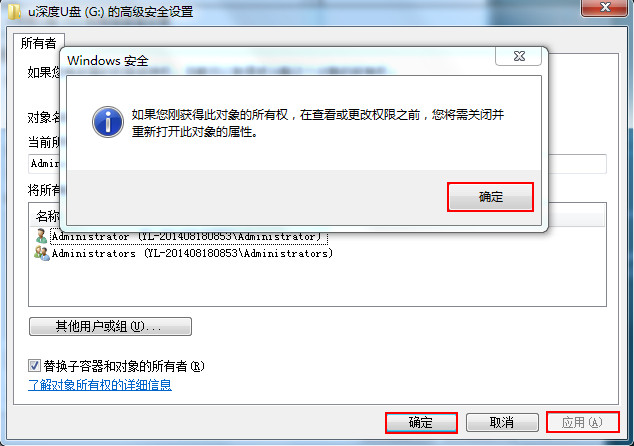
Task: Click the 取消 button
Action: pos(502,423)
